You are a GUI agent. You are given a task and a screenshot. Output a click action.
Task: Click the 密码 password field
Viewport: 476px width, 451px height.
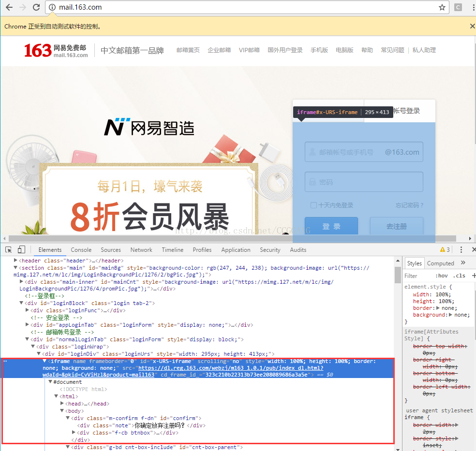pyautogui.click(x=364, y=182)
